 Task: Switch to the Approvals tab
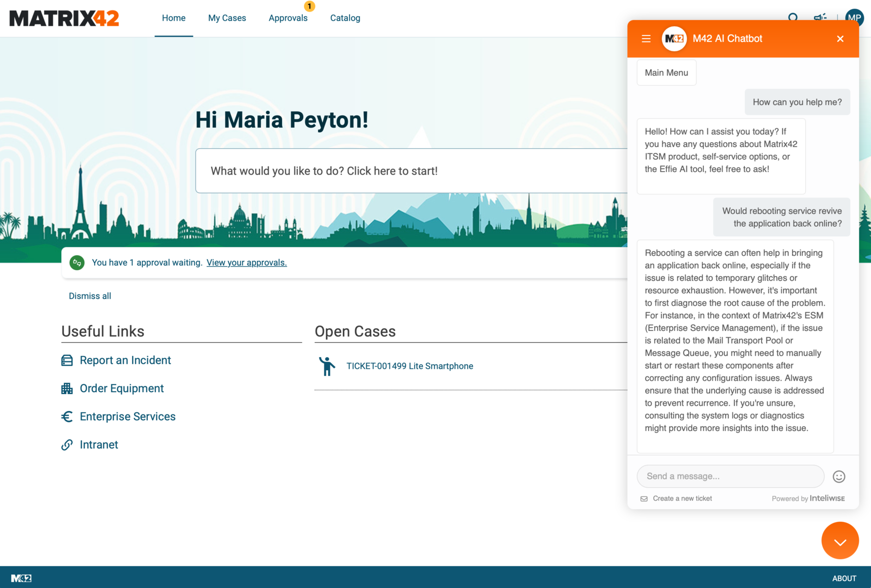[x=288, y=18]
